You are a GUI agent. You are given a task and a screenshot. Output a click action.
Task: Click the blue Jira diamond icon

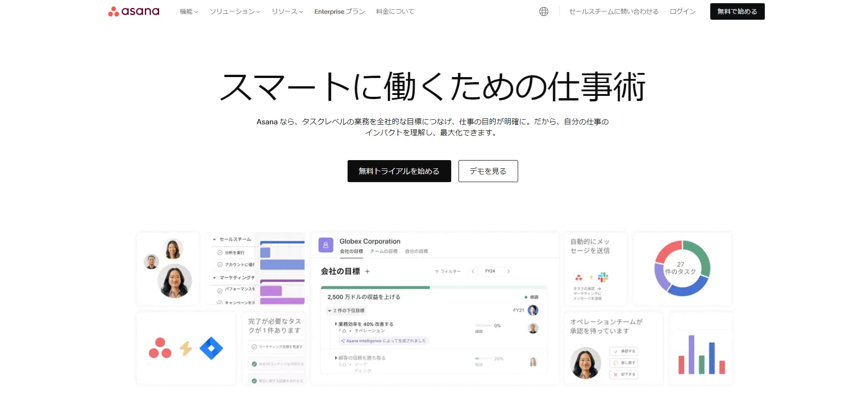click(x=211, y=348)
